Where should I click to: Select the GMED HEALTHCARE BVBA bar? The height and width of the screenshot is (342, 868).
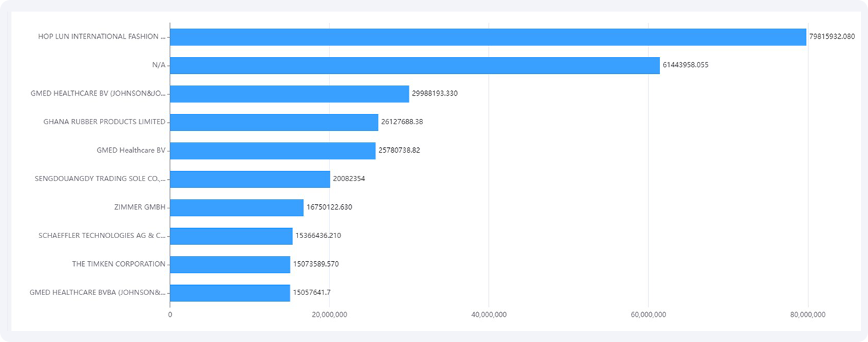click(230, 293)
